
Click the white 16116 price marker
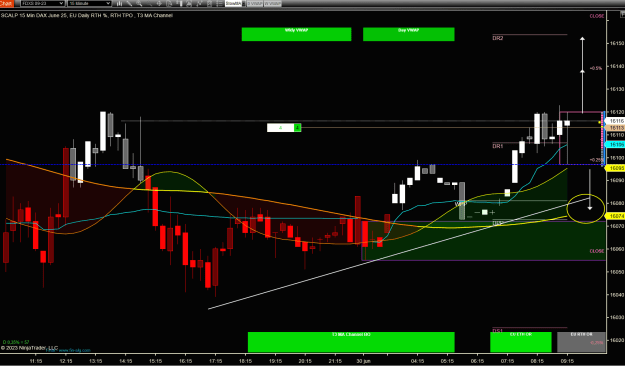click(x=615, y=120)
